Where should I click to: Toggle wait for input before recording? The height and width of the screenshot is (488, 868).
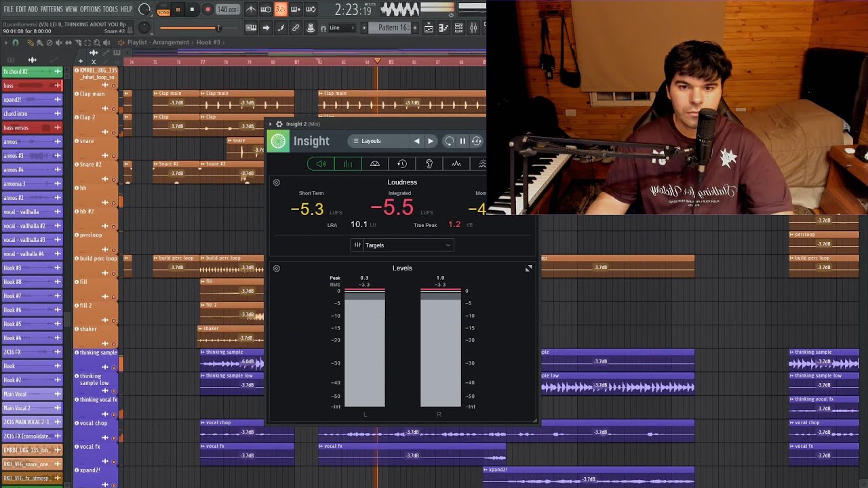pyautogui.click(x=266, y=9)
